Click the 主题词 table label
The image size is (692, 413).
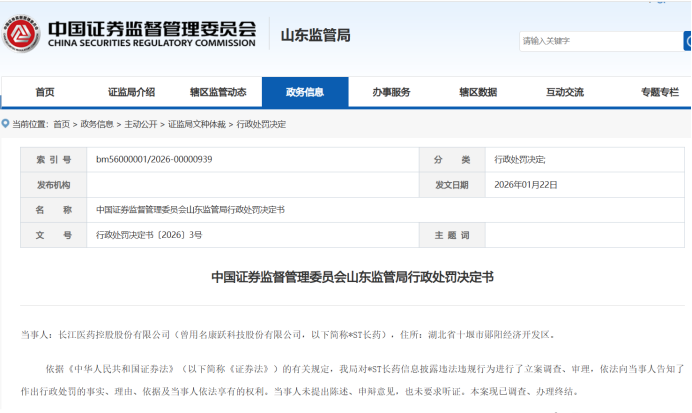click(x=452, y=235)
